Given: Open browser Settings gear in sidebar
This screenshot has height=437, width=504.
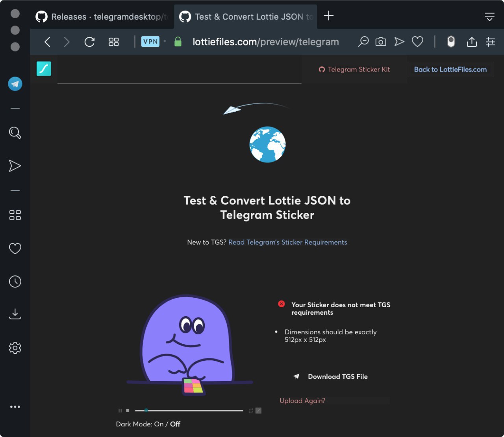Looking at the screenshot, I should coord(15,348).
